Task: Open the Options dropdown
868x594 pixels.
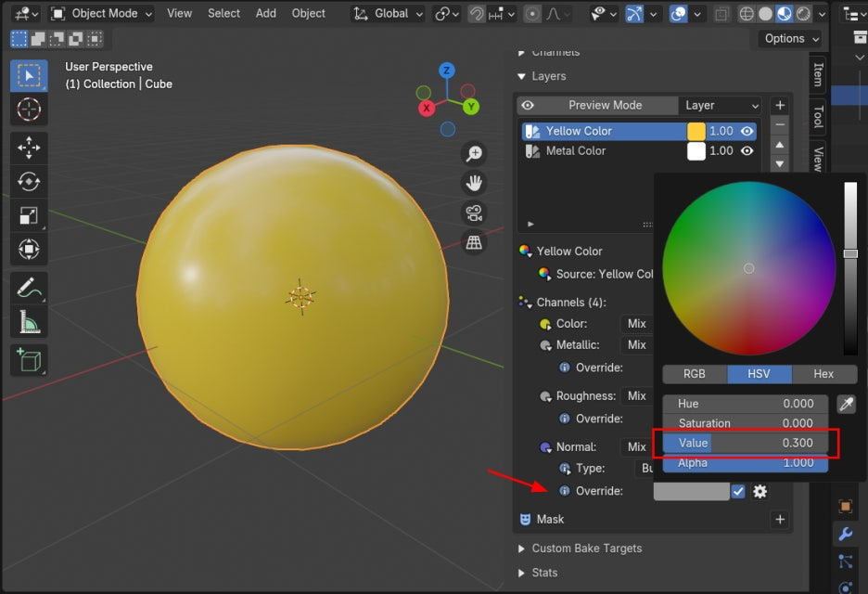Action: pos(791,39)
